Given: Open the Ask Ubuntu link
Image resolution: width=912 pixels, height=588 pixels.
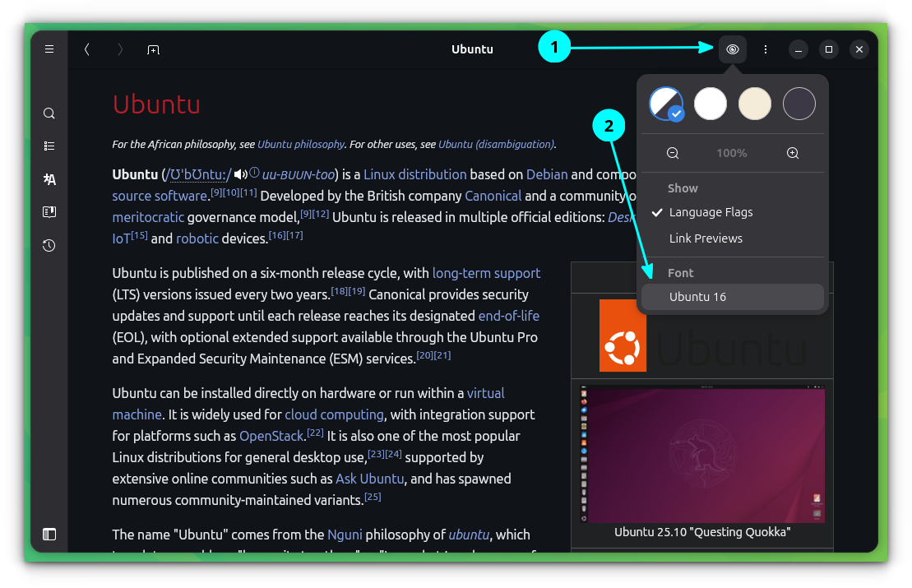Looking at the screenshot, I should 370,479.
